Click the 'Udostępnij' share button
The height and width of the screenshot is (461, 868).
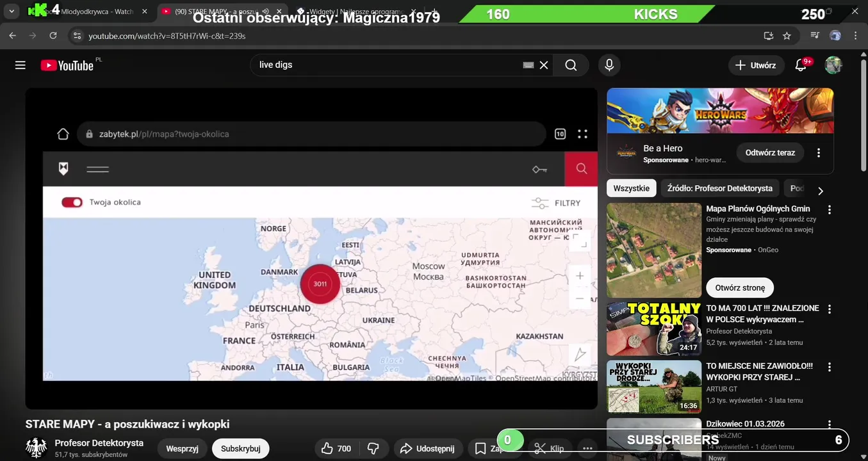(x=427, y=449)
